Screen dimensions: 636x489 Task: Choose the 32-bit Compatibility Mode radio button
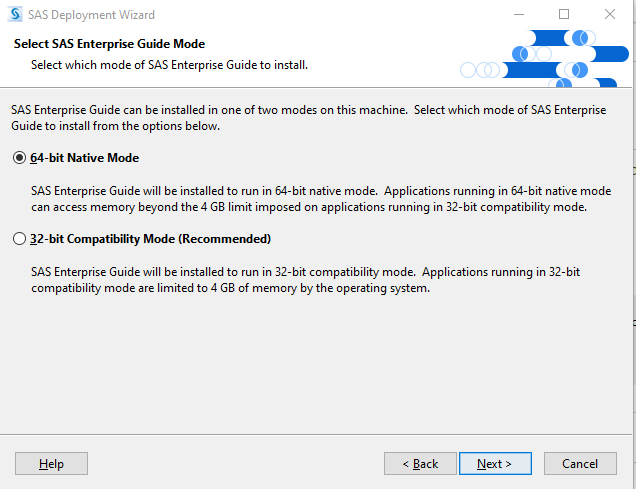(x=19, y=239)
